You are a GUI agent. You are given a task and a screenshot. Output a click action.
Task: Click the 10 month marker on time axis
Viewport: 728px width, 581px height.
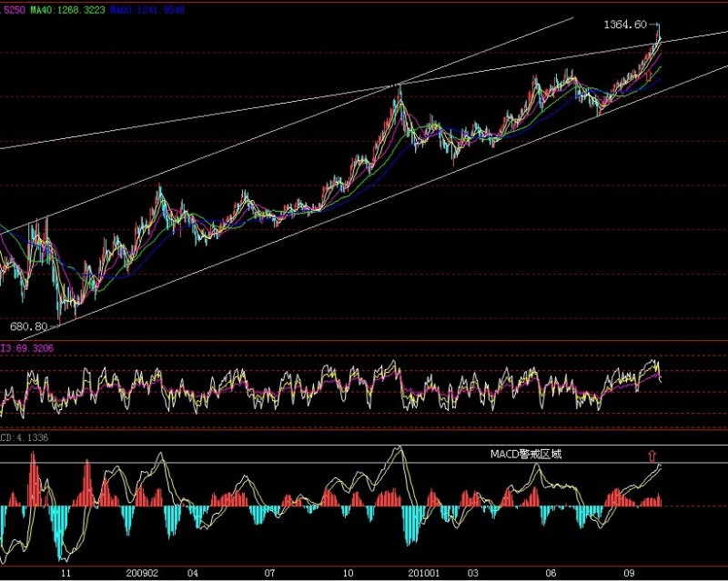tap(349, 574)
